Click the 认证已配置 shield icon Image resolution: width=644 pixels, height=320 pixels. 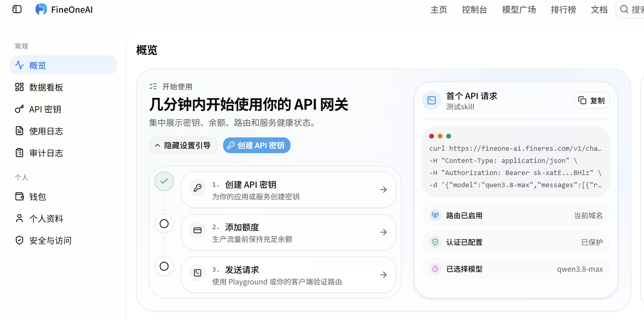435,242
